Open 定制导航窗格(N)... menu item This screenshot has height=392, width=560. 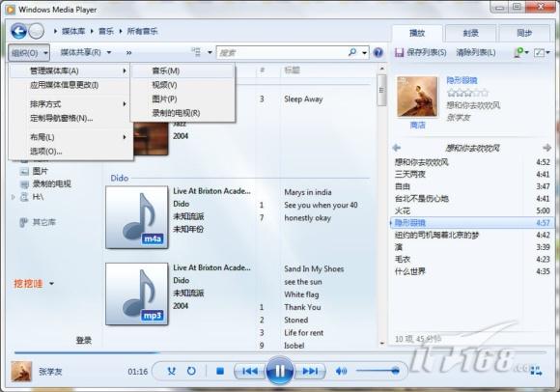coord(70,118)
